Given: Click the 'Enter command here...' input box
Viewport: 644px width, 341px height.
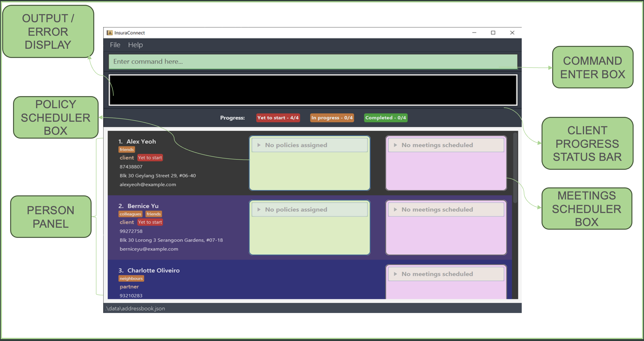Looking at the screenshot, I should pos(313,61).
